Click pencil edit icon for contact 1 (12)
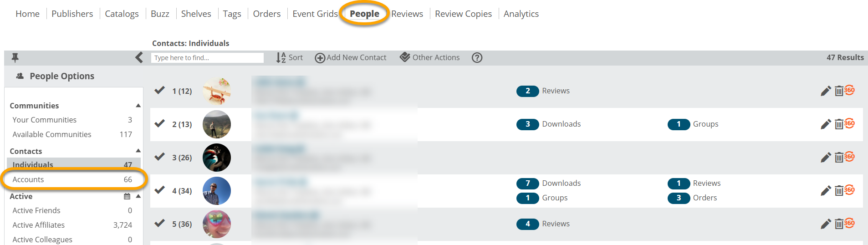 coord(826,91)
